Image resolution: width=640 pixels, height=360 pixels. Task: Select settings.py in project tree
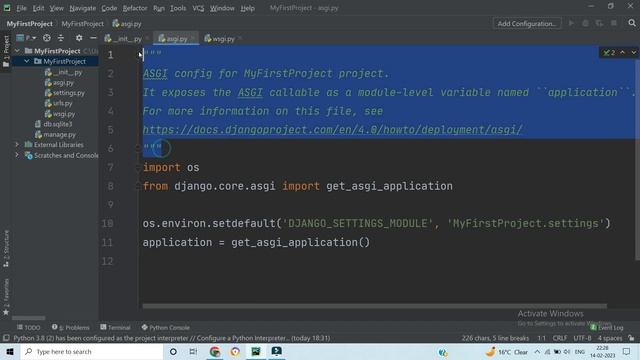(x=65, y=93)
